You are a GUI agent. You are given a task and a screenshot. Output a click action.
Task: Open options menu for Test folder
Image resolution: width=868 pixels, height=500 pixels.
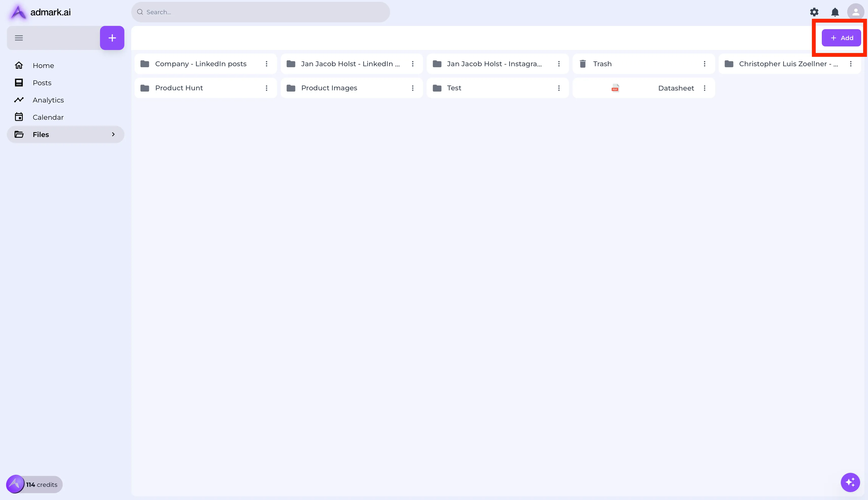559,88
